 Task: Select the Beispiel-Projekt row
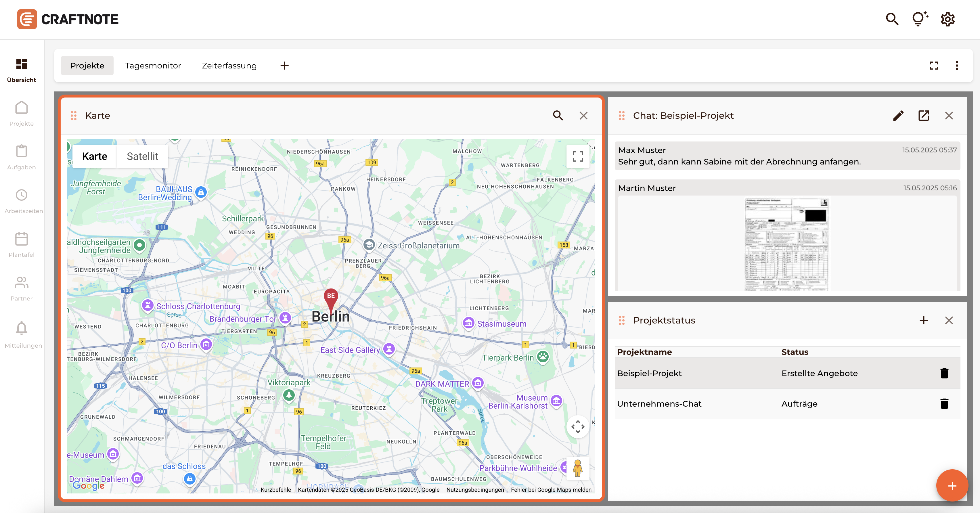click(787, 373)
